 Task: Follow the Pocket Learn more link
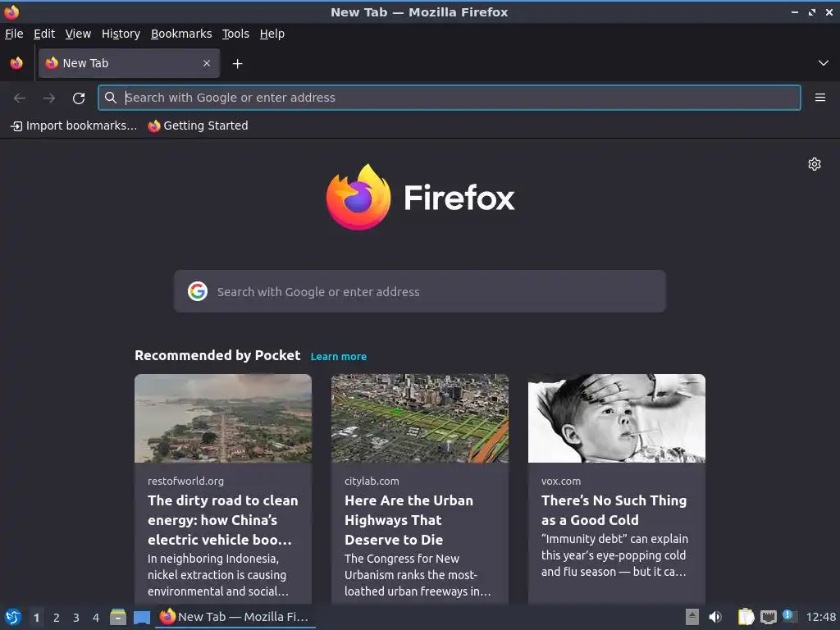(x=339, y=356)
